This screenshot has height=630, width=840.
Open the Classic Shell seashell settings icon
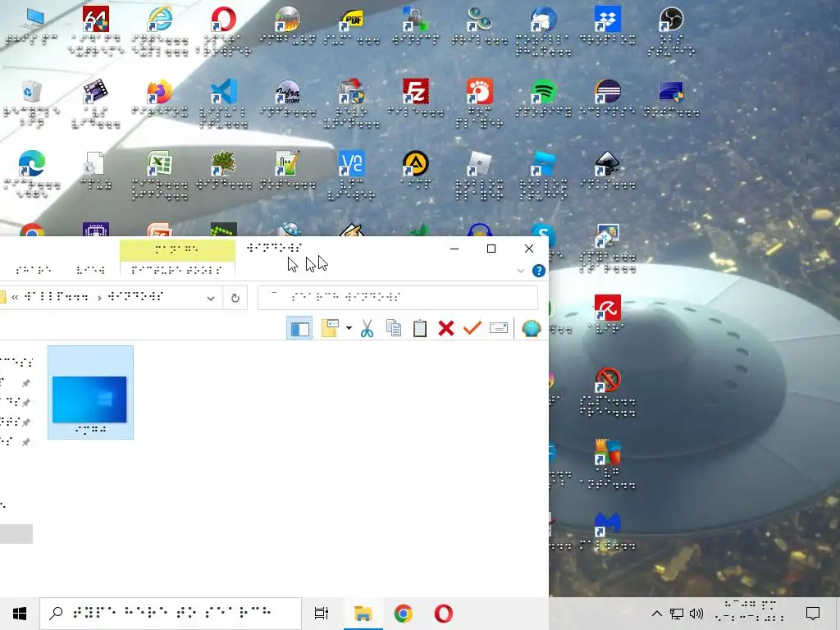pos(531,328)
